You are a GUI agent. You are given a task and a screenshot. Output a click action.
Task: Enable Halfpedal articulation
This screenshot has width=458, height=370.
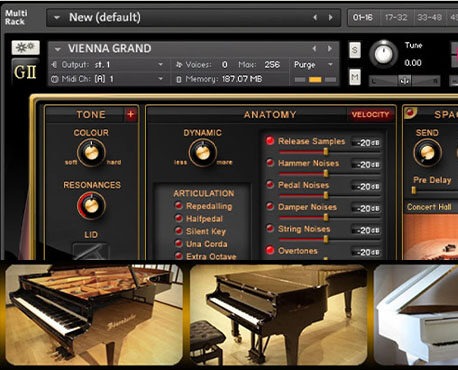[x=179, y=218]
